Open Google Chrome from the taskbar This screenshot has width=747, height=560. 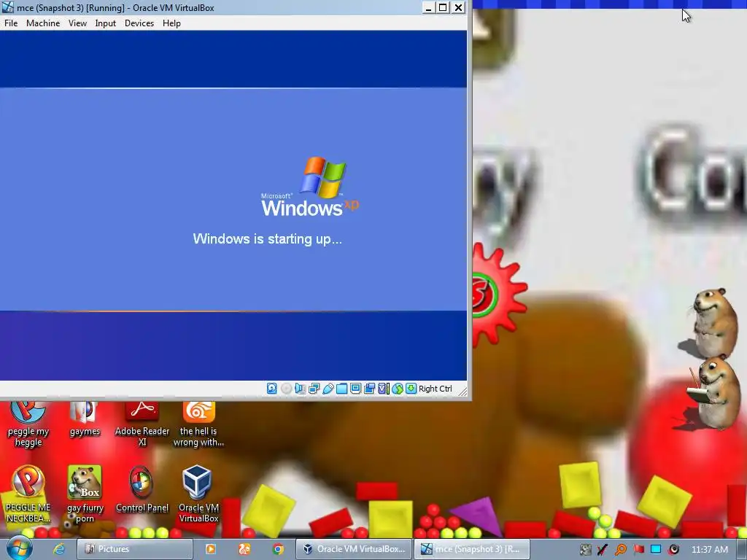pyautogui.click(x=278, y=549)
